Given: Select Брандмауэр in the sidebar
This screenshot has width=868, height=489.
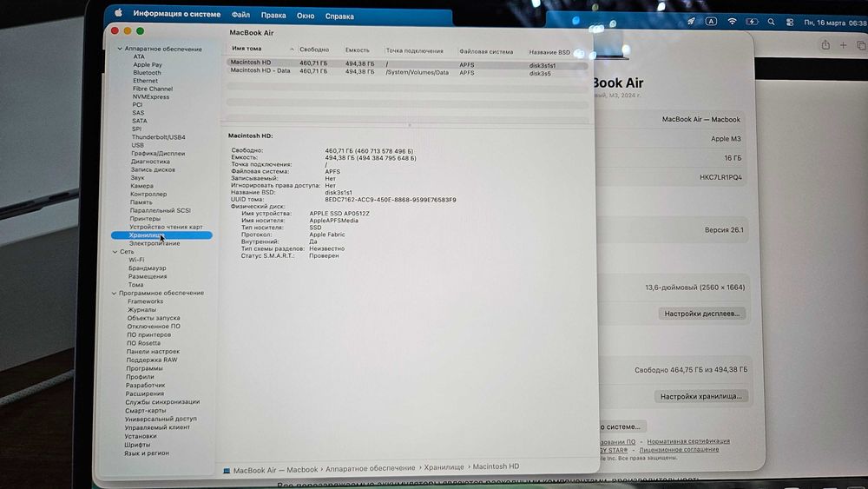Looking at the screenshot, I should point(148,268).
